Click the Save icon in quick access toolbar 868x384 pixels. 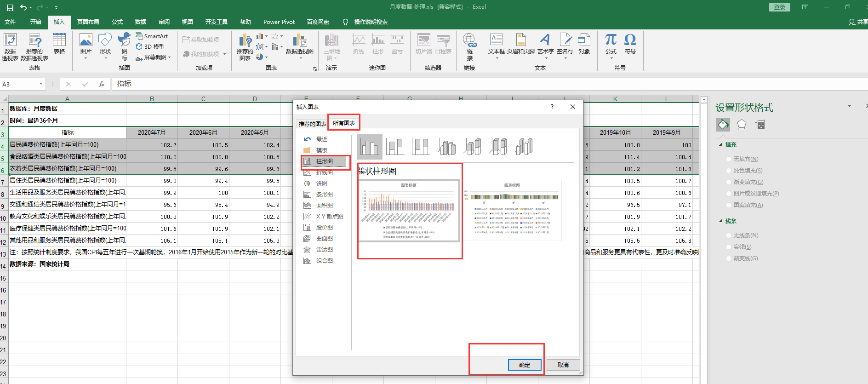pos(10,7)
